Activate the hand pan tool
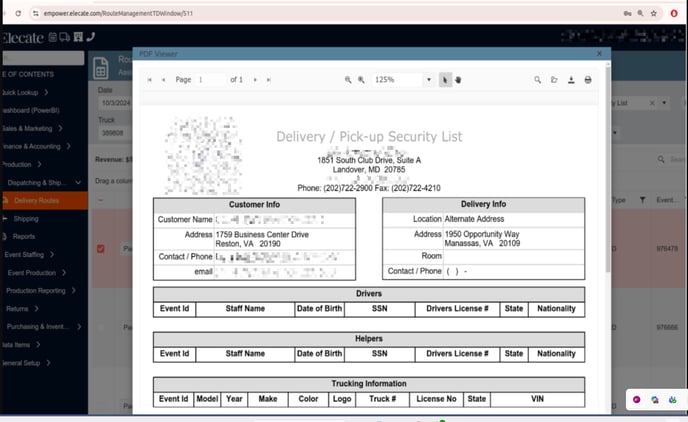Screen dimensions: 688x422 coord(458,79)
